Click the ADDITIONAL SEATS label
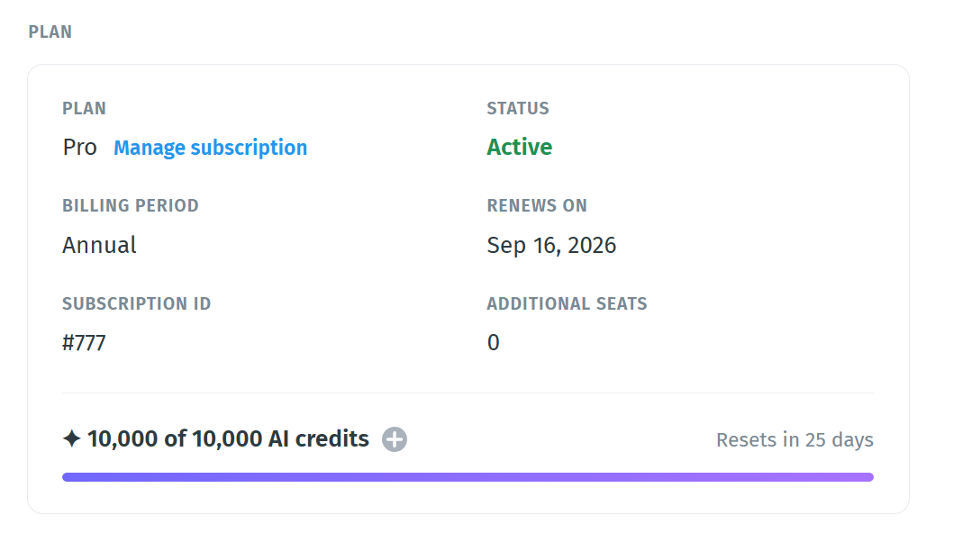This screenshot has height=560, width=963. click(x=567, y=304)
